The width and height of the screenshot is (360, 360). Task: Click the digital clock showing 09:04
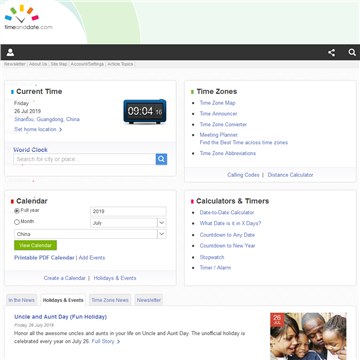tap(145, 111)
